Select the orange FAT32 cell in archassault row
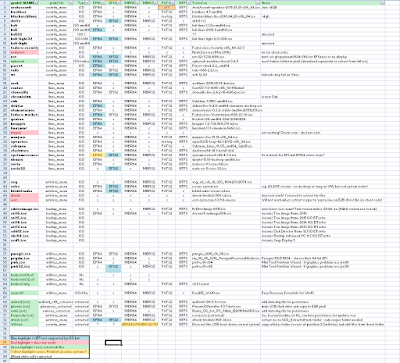 tap(167, 7)
